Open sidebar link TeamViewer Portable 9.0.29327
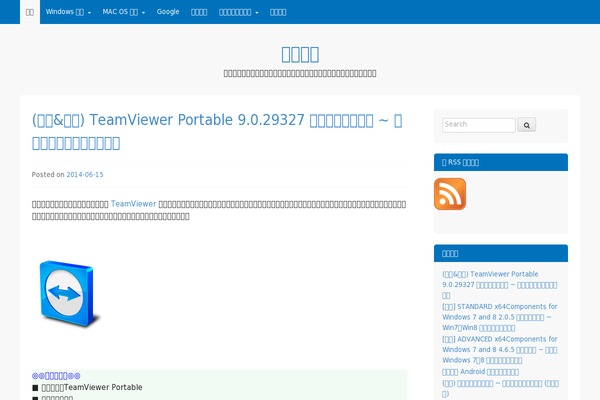The height and width of the screenshot is (400, 600). pyautogui.click(x=500, y=284)
